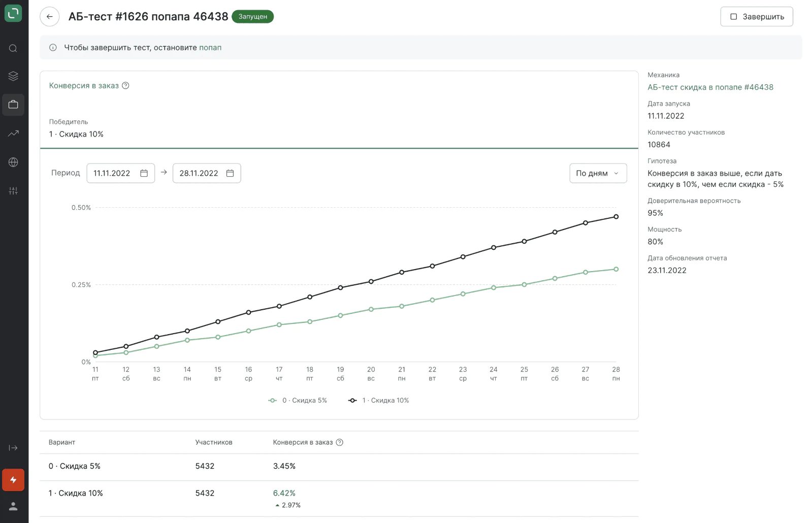Click table row label 1 · Скидка 10%
812x523 pixels.
tap(76, 493)
